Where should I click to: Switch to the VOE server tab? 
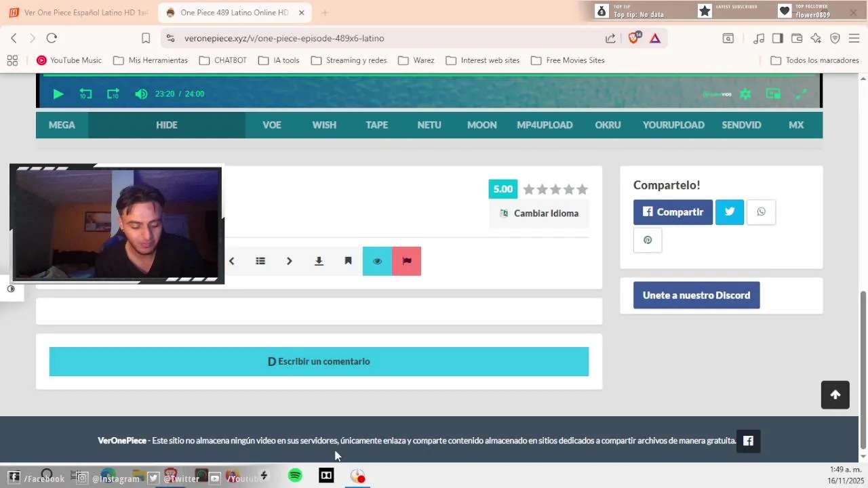272,125
